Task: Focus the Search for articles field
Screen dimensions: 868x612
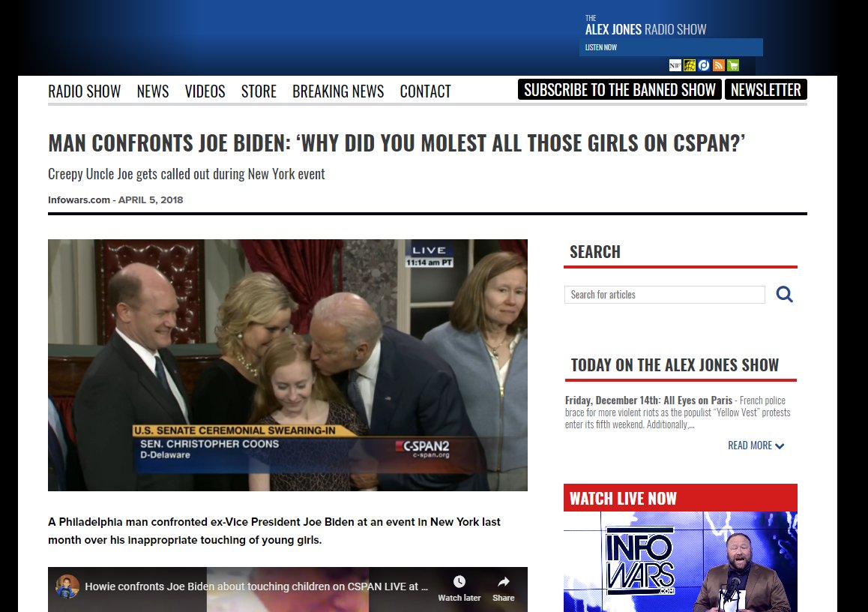Action: point(664,295)
